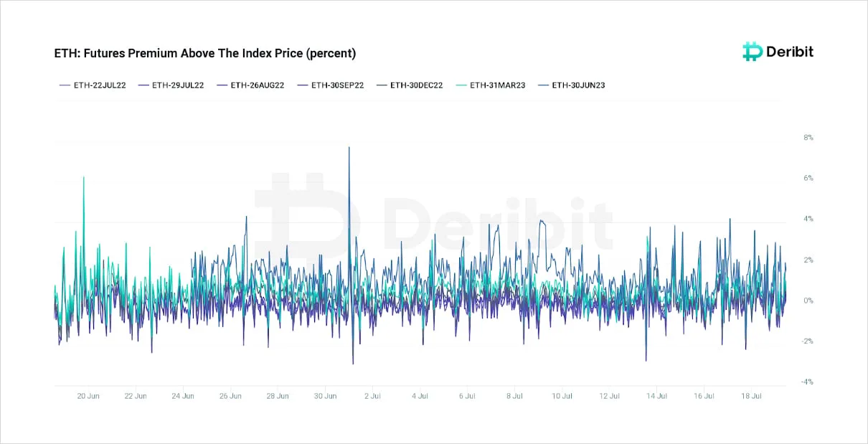Toggle the ETH-30JUN23 legend series
The height and width of the screenshot is (444, 868).
[572, 85]
